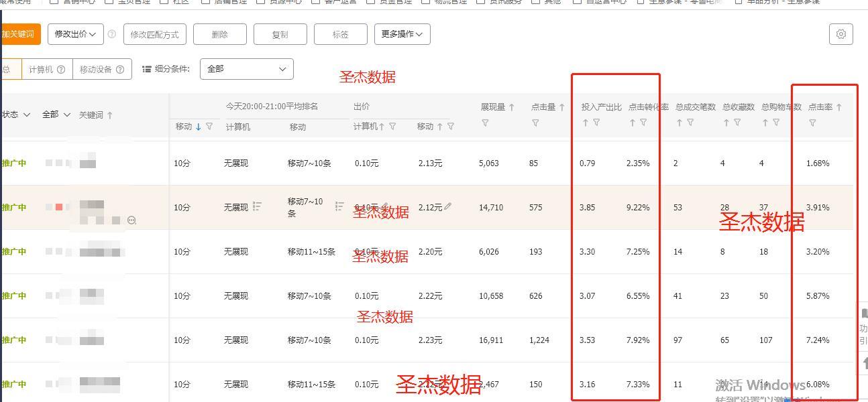
Task: Expand the 更多操作 menu
Action: [402, 34]
